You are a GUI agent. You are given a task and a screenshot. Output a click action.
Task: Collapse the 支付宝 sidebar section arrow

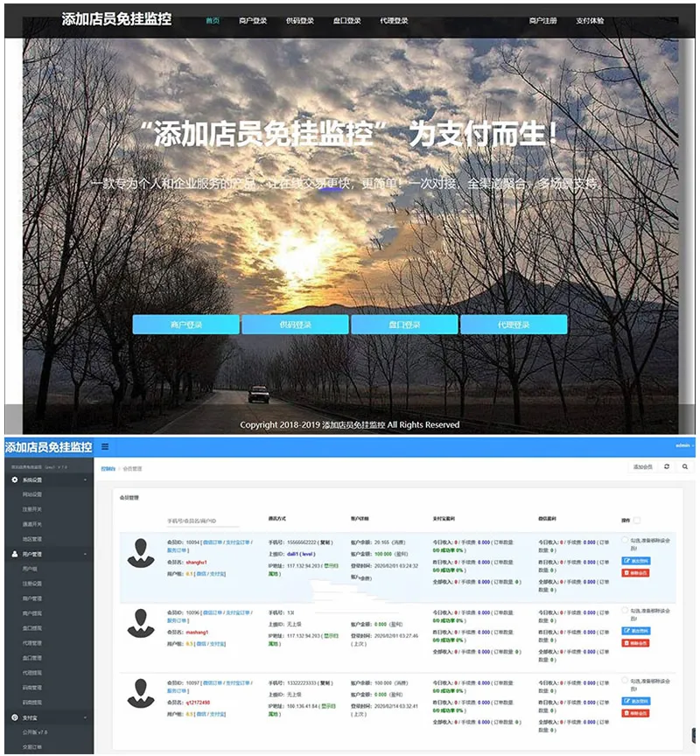point(86,717)
